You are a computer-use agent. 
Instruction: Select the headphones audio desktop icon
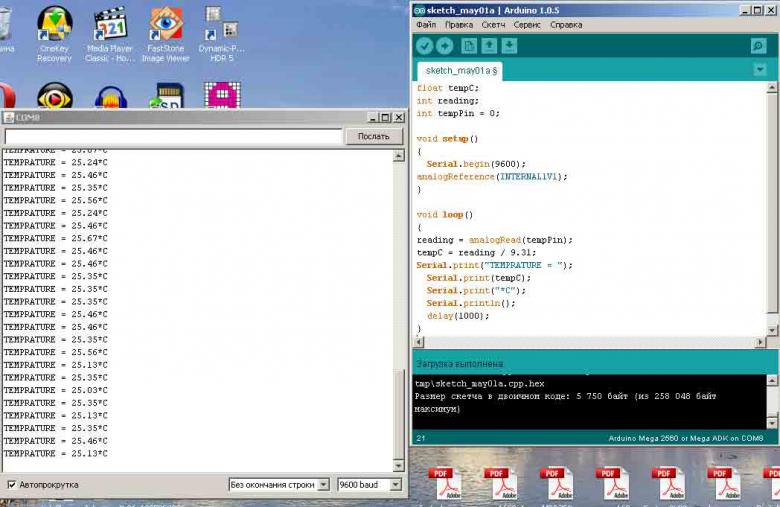pyautogui.click(x=110, y=97)
